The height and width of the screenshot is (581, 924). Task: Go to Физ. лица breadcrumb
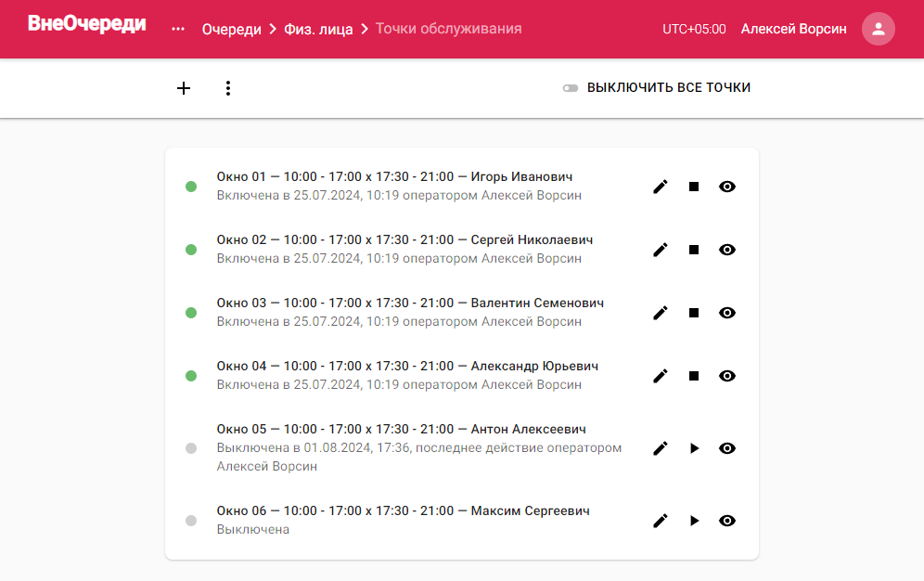[318, 30]
